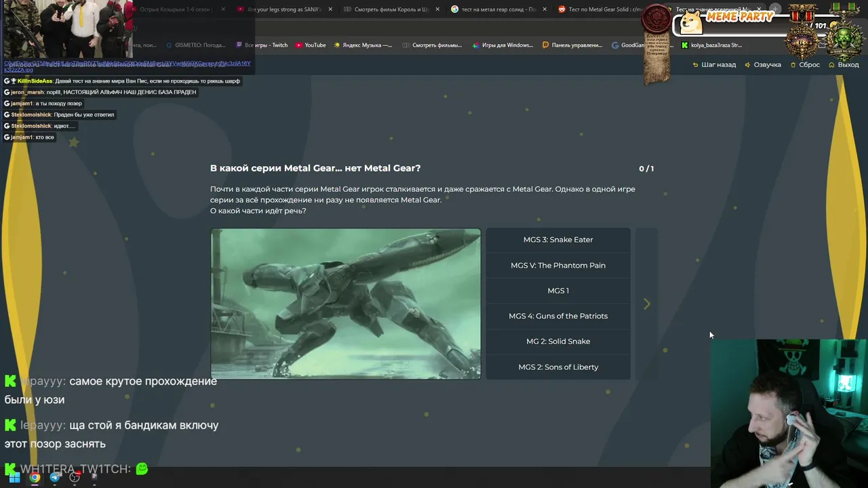Click Шаг назад (step back) link

tap(714, 64)
